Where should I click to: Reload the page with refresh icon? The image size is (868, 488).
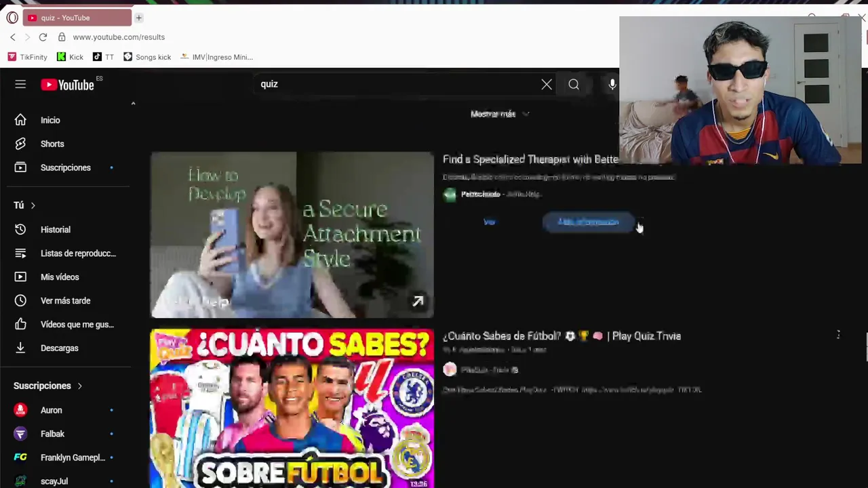coord(43,37)
